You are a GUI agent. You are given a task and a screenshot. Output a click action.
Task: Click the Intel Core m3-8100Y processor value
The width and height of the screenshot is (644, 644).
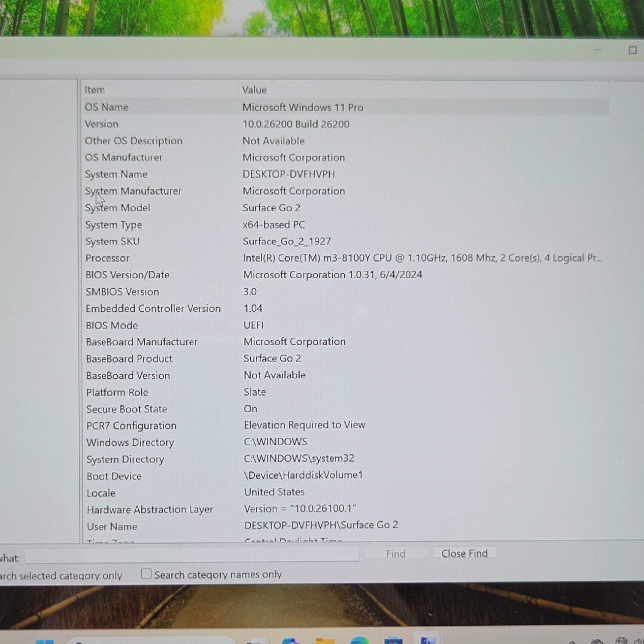pyautogui.click(x=422, y=258)
